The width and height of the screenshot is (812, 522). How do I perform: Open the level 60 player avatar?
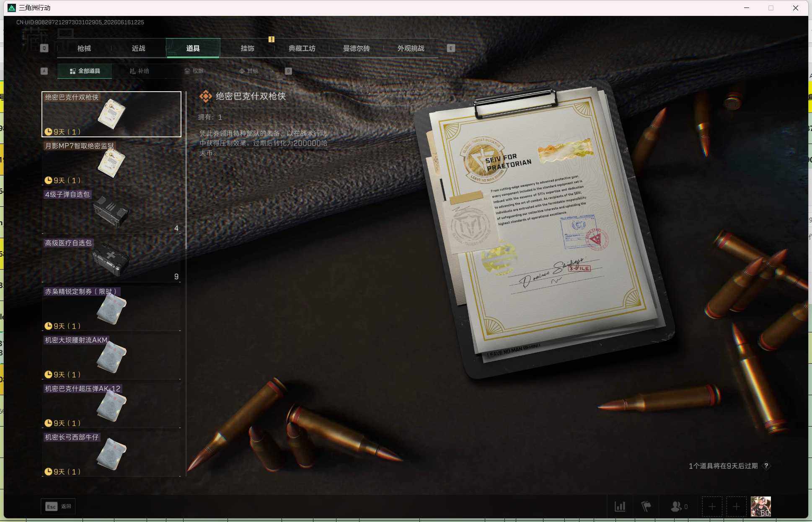pos(761,507)
